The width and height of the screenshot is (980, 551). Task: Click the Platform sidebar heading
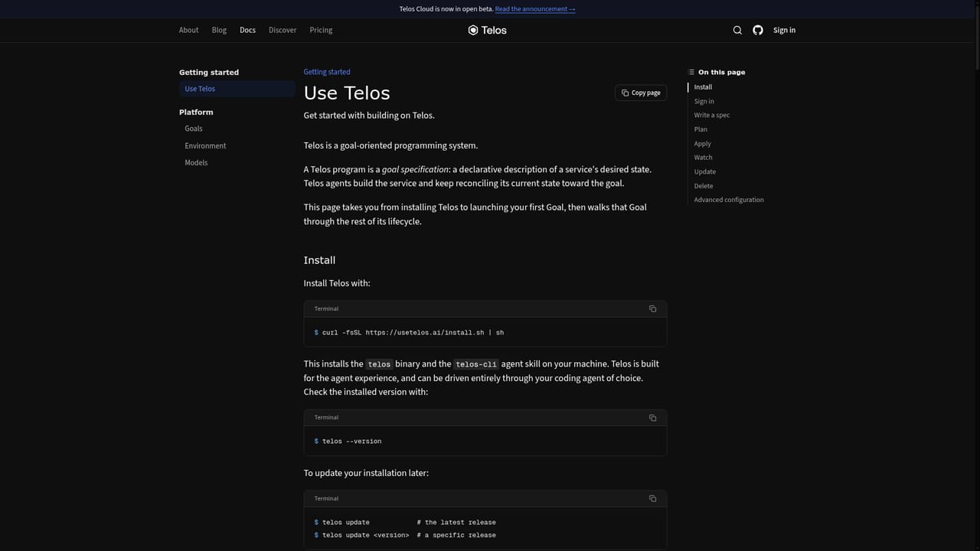196,112
